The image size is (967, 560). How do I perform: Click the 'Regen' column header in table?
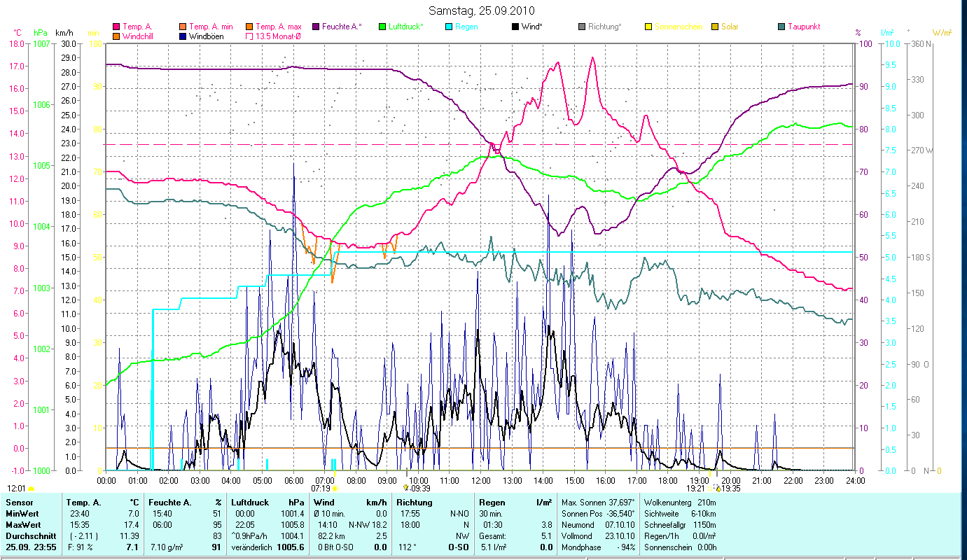(492, 503)
